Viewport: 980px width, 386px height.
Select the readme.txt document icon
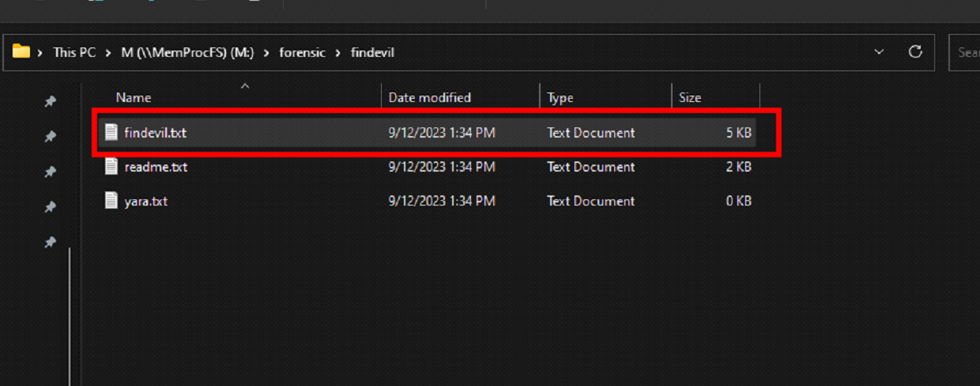pyautogui.click(x=111, y=167)
